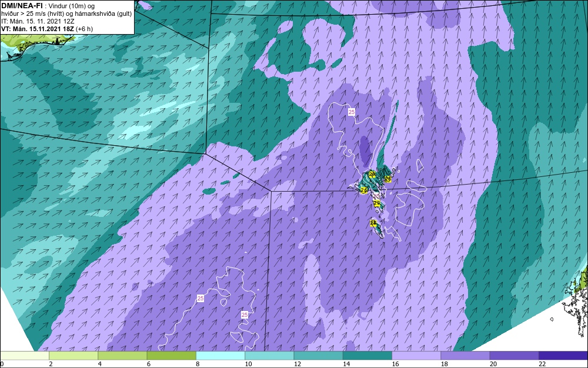Click the 2–4 m/s light green legend swatch
This screenshot has height=368, width=588.
coord(73,355)
